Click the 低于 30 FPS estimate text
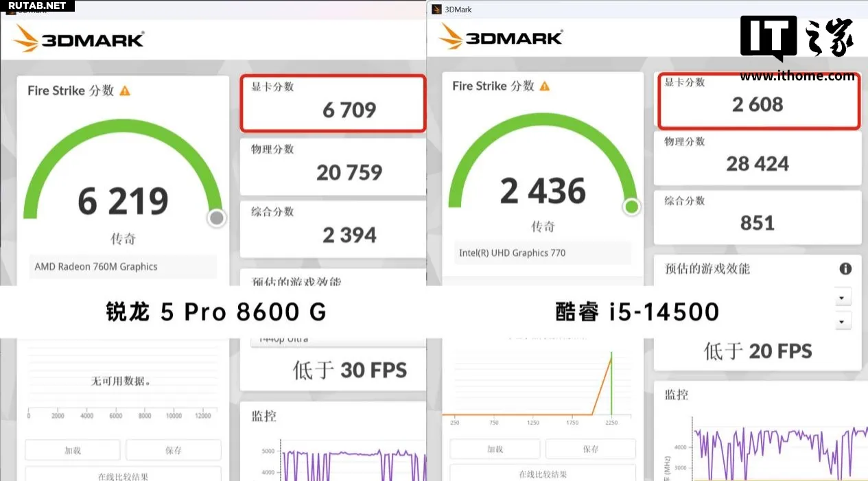The height and width of the screenshot is (481, 868). (350, 371)
